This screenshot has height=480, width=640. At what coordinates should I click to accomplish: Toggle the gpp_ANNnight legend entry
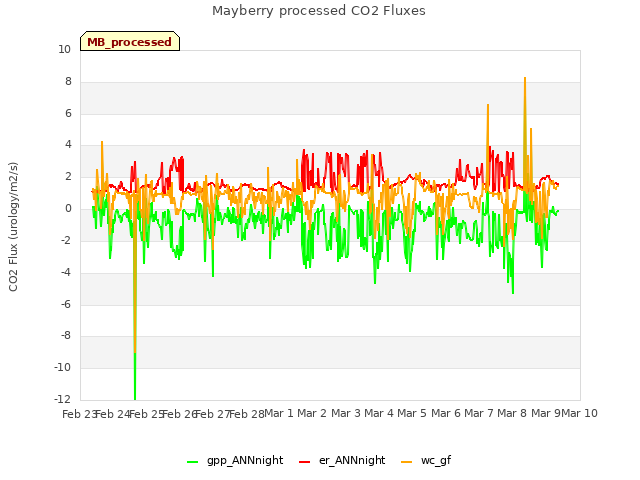click(x=235, y=460)
